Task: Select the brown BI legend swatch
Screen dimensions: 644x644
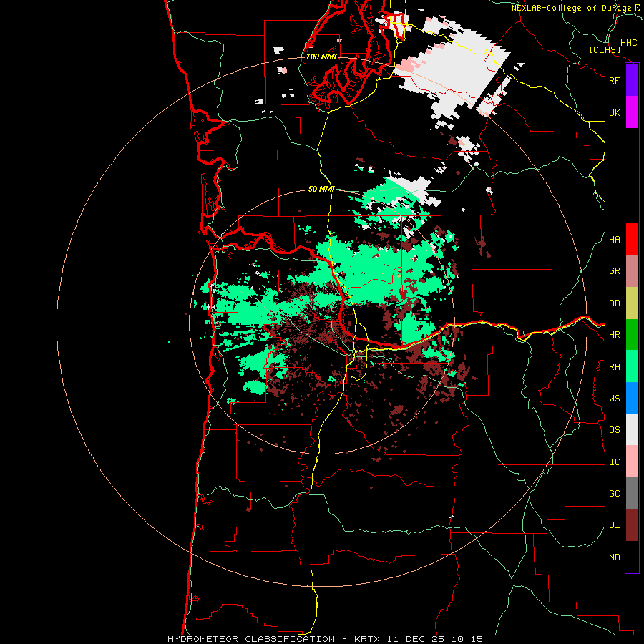Action: [632, 525]
